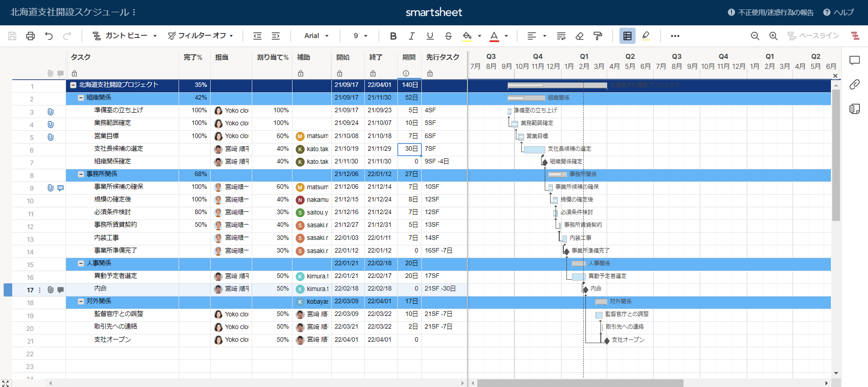
Task: Collapse the 対外関係 group
Action: pyautogui.click(x=81, y=301)
